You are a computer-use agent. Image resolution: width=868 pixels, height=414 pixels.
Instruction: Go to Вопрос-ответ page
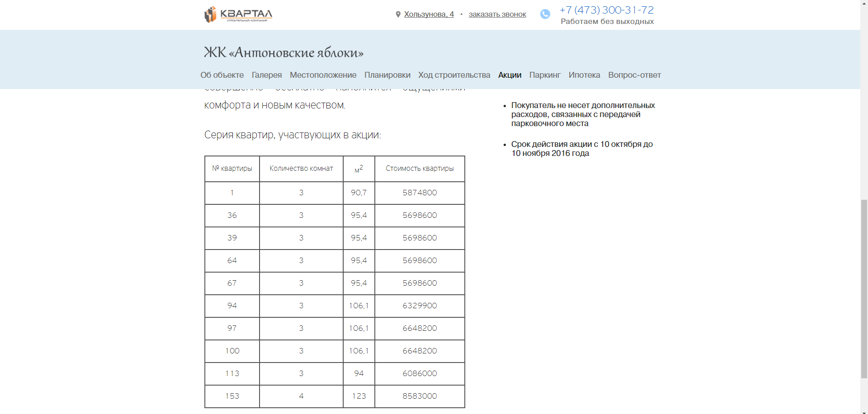pyautogui.click(x=635, y=75)
